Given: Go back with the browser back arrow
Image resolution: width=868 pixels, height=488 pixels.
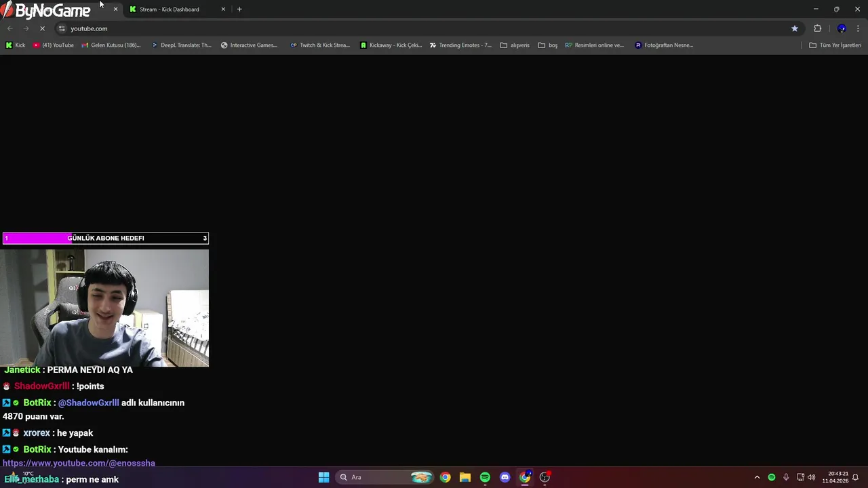Looking at the screenshot, I should tap(9, 28).
